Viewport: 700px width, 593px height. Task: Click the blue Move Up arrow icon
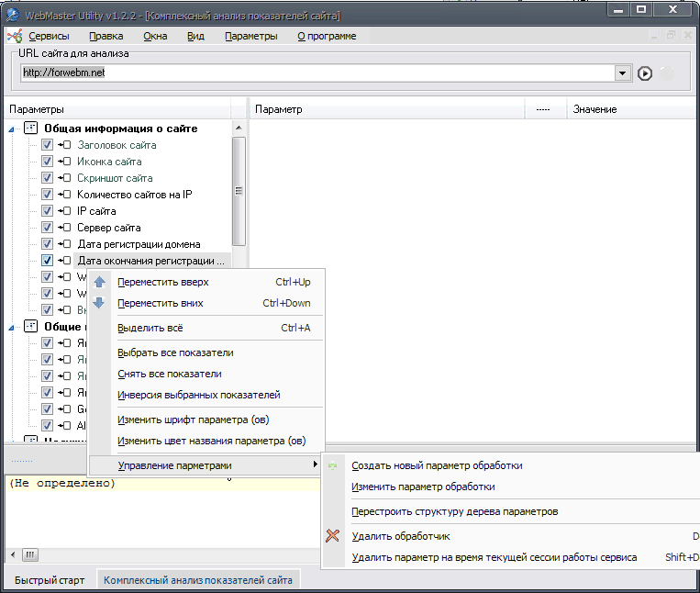tap(99, 283)
